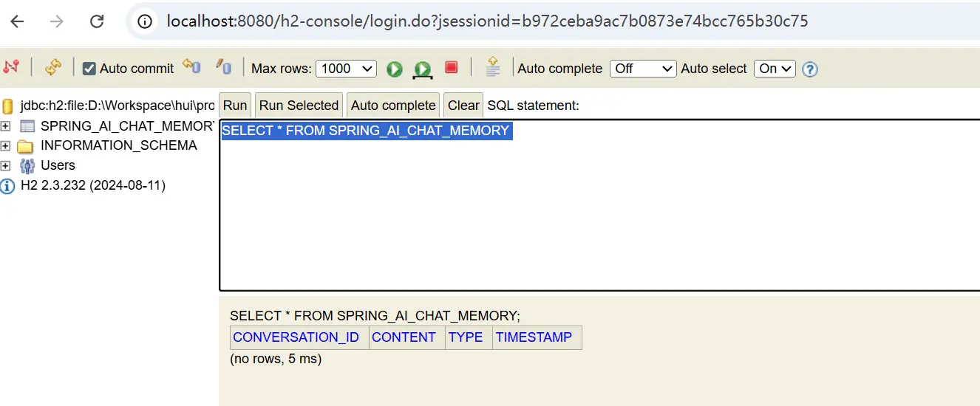Open the Max rows dropdown
Image resolution: width=980 pixels, height=406 pixels.
(346, 69)
